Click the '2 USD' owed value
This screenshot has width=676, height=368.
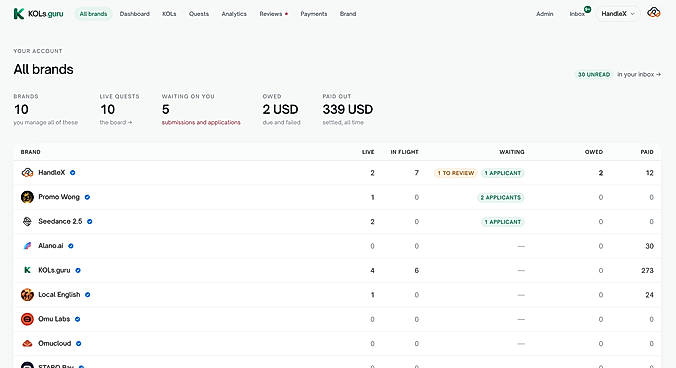[280, 109]
